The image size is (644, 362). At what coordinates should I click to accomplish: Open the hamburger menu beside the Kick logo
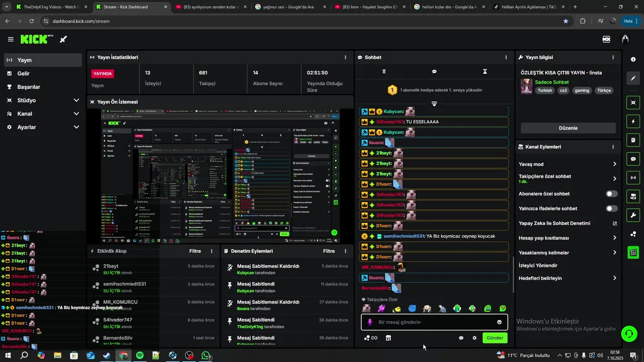click(11, 39)
